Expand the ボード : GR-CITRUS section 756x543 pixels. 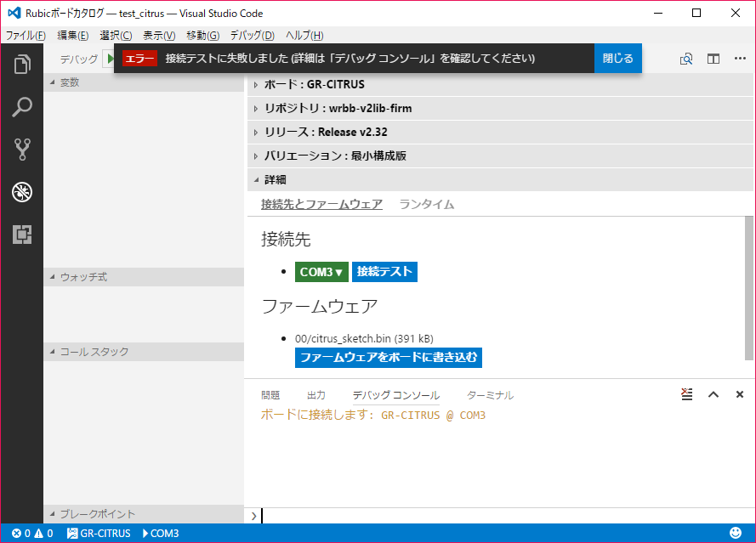pyautogui.click(x=501, y=84)
